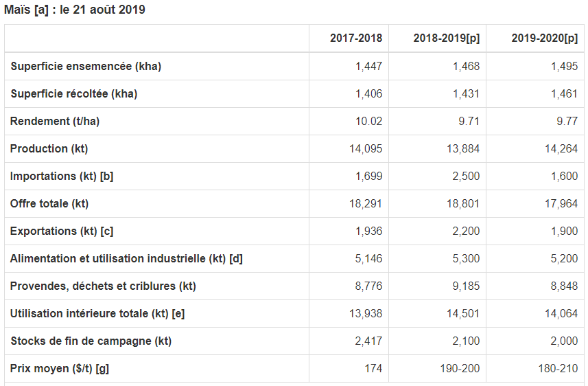Click the 'Exportations (kt) [c]' row label
This screenshot has height=386, width=588.
(62, 231)
